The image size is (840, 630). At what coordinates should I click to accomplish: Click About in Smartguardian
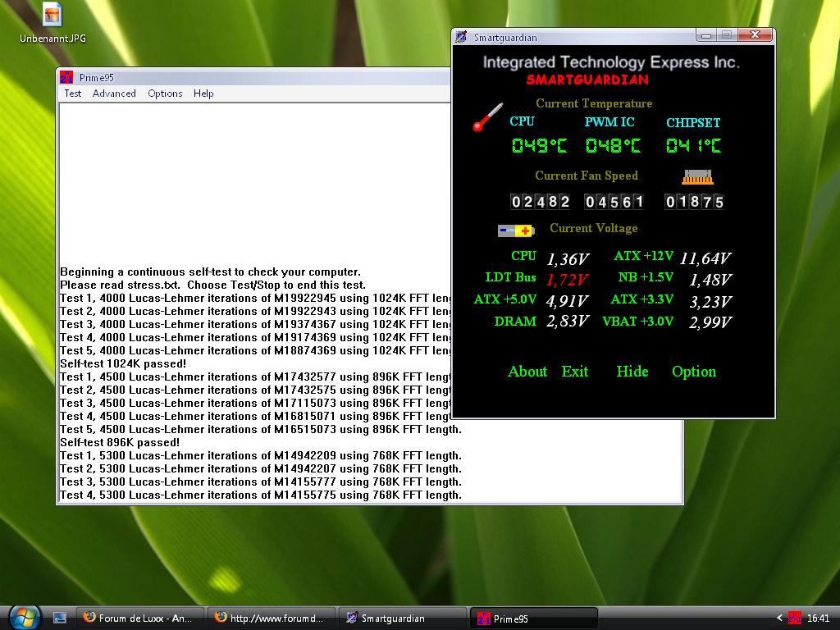tap(527, 372)
